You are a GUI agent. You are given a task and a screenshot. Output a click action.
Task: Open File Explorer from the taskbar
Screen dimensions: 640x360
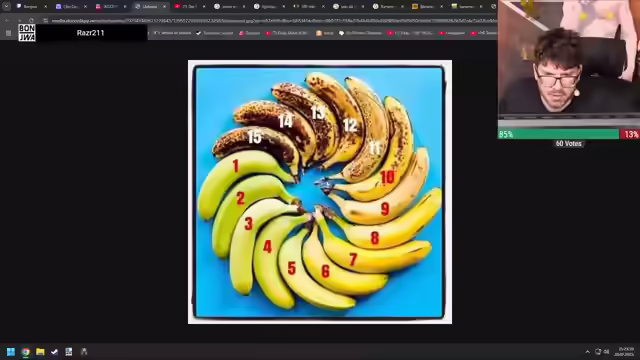point(40,351)
